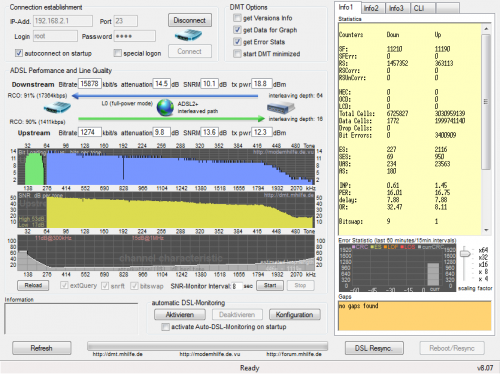
Task: Open the forum.mhilfe.de link
Action: (x=294, y=354)
